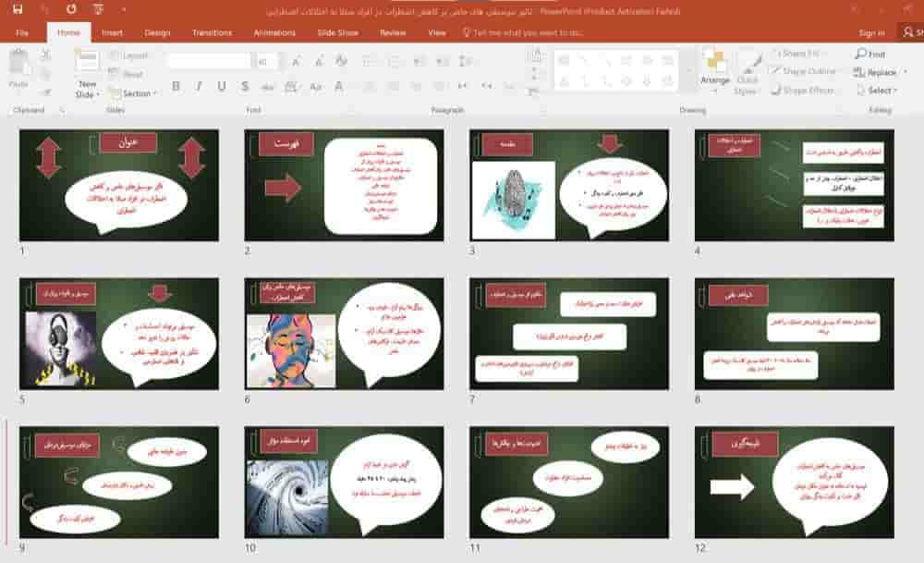Toggle Italic formatting
Viewport: 924px width, 563px height.
[x=199, y=87]
